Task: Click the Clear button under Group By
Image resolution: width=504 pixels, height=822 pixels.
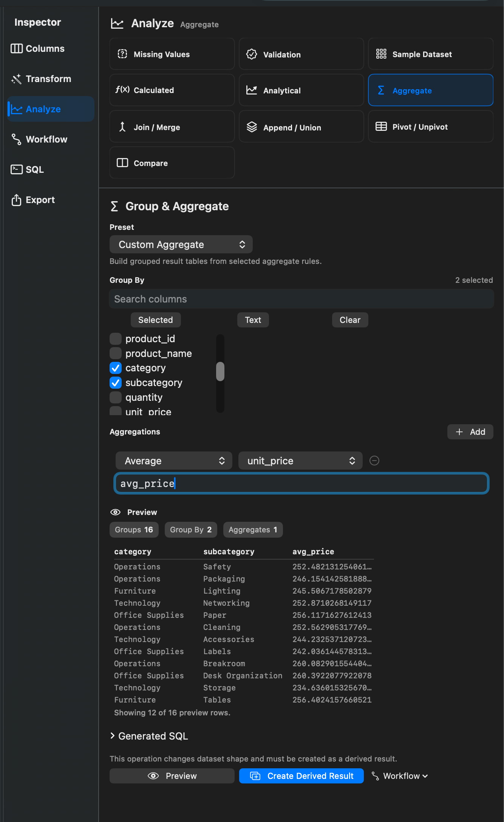Action: (x=350, y=320)
